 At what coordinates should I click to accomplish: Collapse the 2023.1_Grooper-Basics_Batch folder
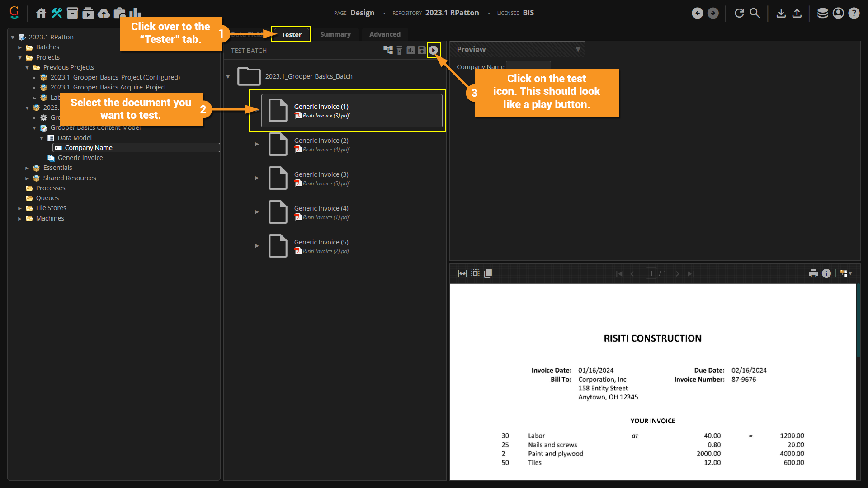point(228,76)
